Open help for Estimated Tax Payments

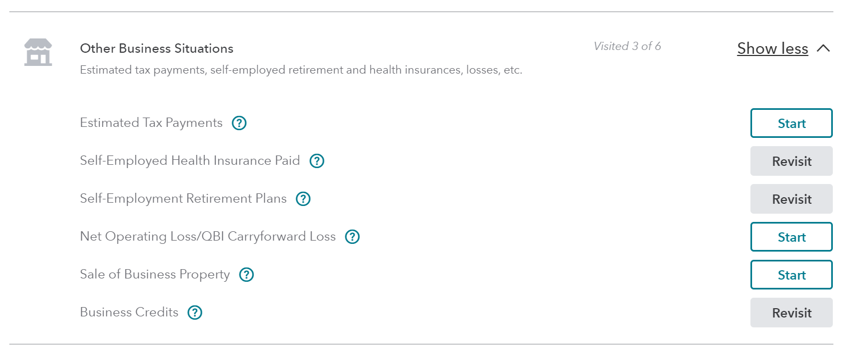coord(239,123)
